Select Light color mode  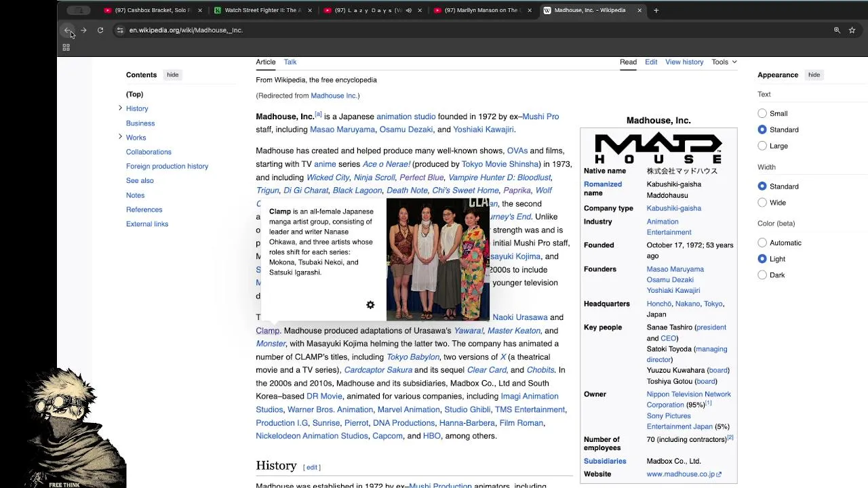point(762,259)
